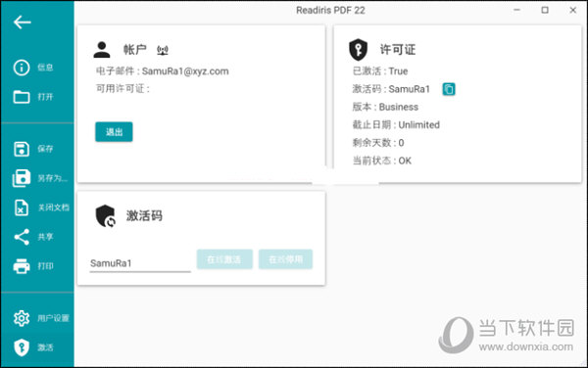Click the 可用许可证 label

tap(123, 89)
